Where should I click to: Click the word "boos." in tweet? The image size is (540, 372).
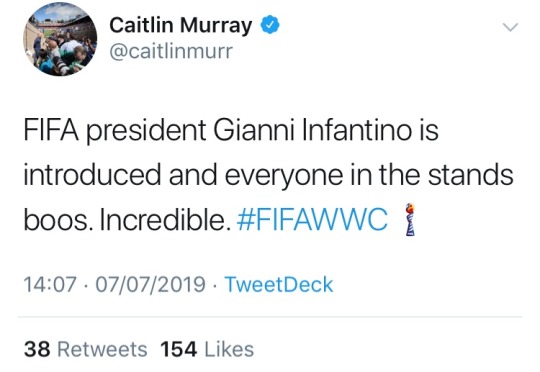click(58, 219)
